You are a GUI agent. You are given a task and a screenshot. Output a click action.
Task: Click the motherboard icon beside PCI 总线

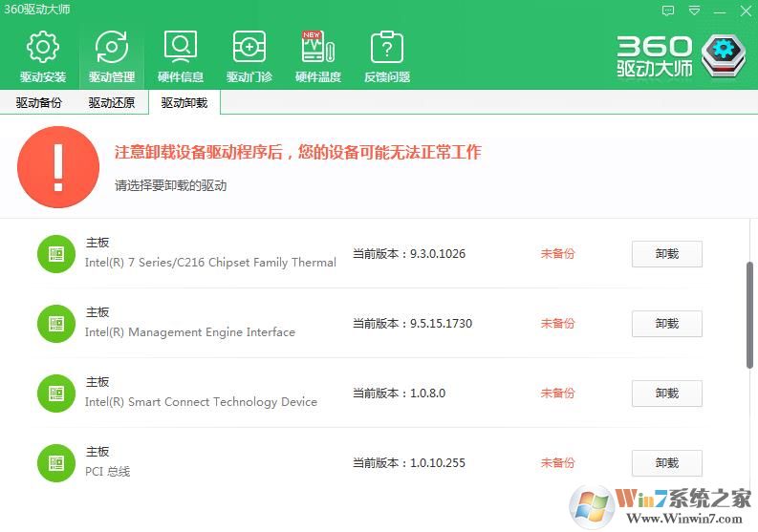[x=56, y=463]
